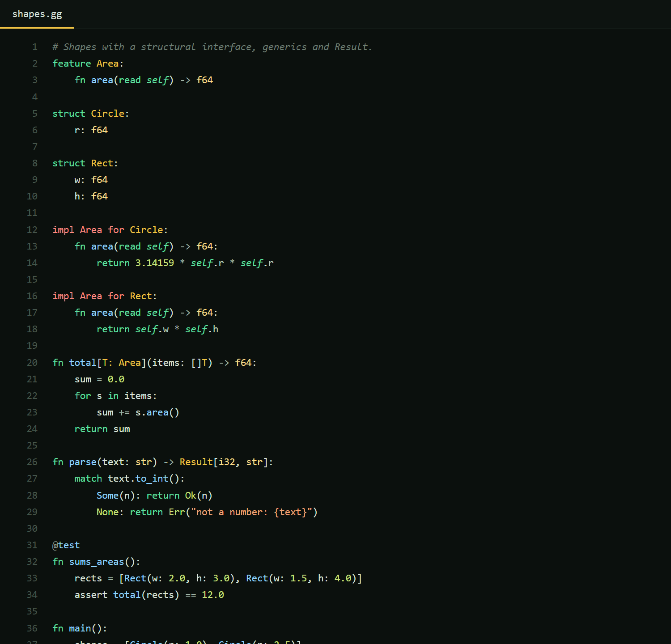This screenshot has width=671, height=644.
Task: Click 'Result[i32, str]' return type
Action: pos(224,462)
